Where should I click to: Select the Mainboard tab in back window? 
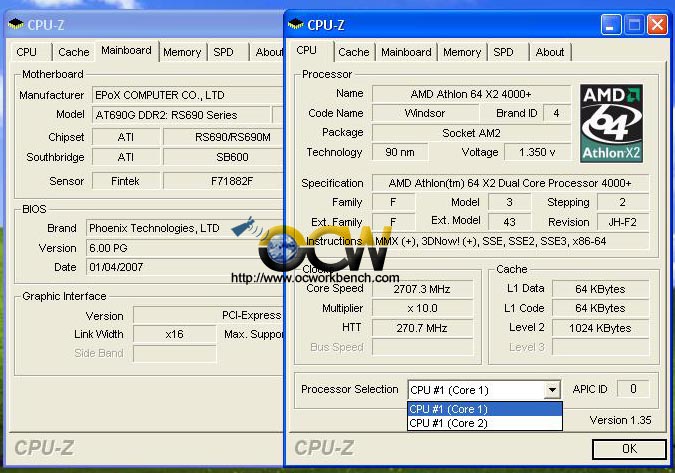pyautogui.click(x=127, y=51)
